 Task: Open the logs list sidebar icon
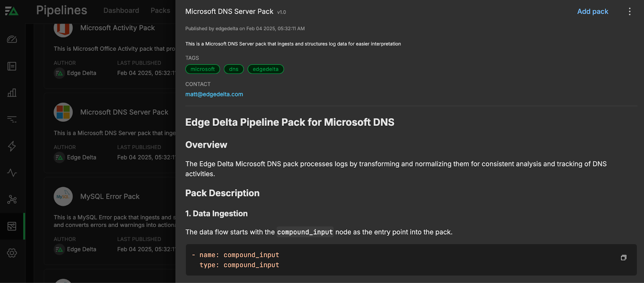click(12, 66)
